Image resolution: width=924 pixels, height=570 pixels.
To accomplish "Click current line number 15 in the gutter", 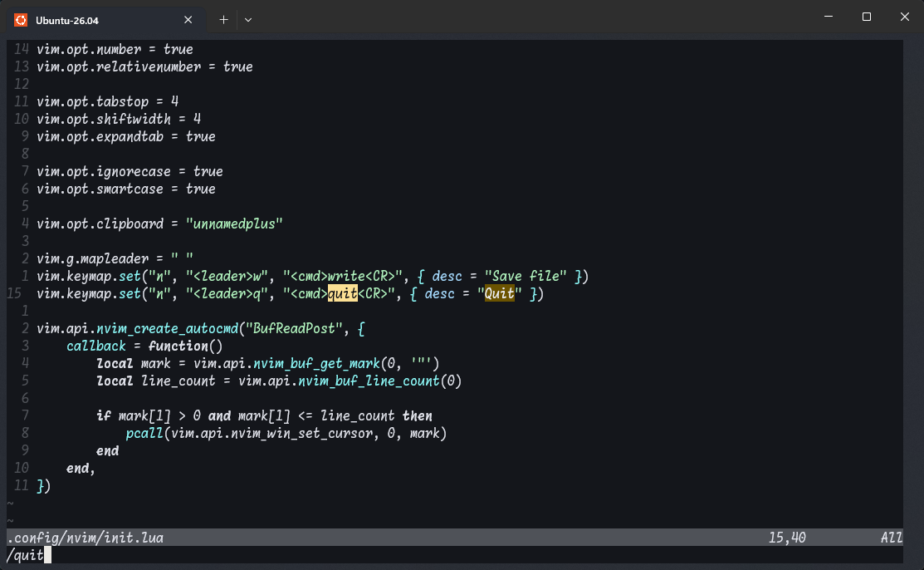I will coord(14,293).
